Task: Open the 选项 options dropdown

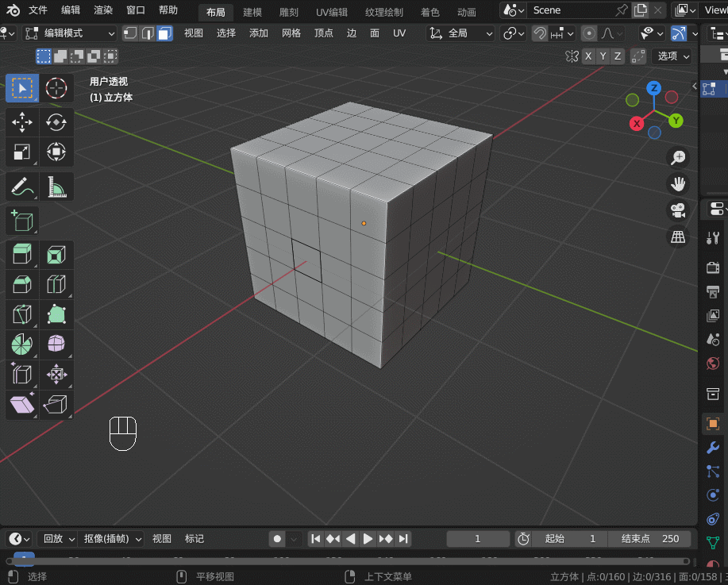Action: pyautogui.click(x=672, y=56)
